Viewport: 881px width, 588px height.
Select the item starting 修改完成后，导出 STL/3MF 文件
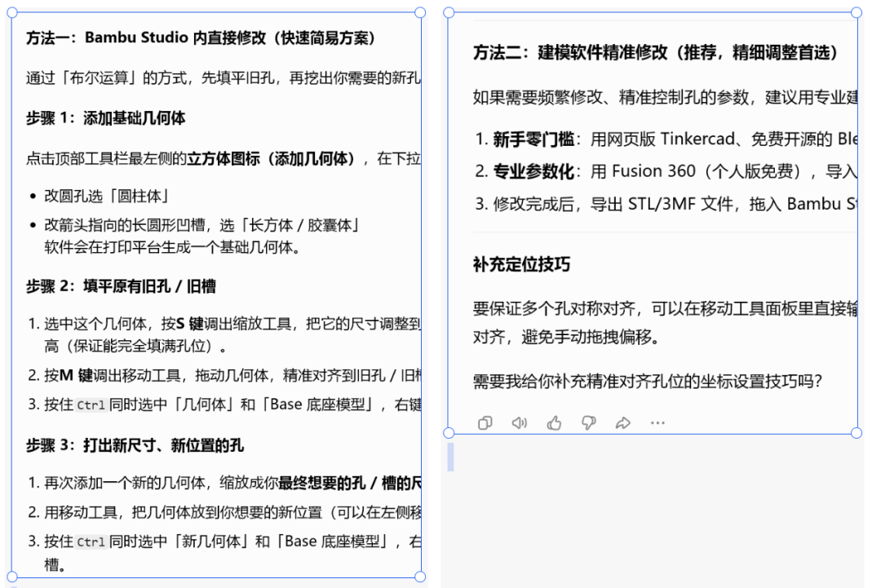pyautogui.click(x=675, y=204)
